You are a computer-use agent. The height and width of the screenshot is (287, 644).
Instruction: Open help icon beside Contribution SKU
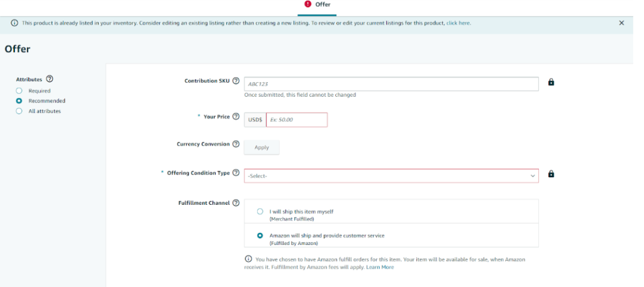(x=236, y=81)
